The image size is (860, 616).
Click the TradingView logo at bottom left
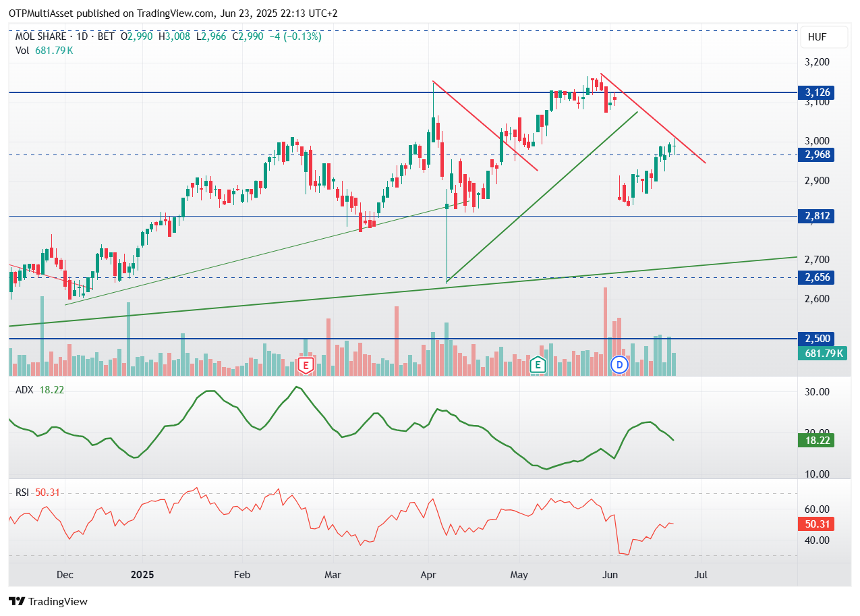[x=48, y=601]
